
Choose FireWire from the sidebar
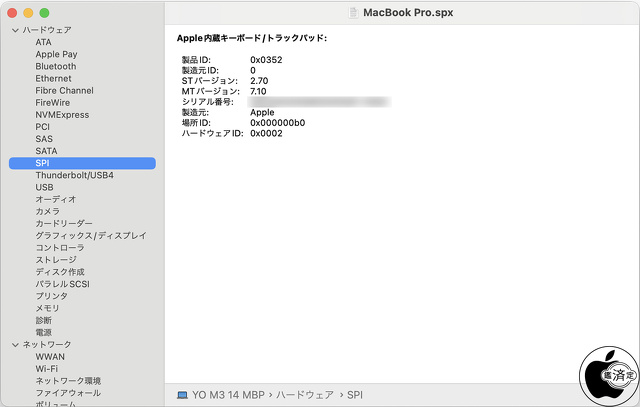pyautogui.click(x=52, y=103)
